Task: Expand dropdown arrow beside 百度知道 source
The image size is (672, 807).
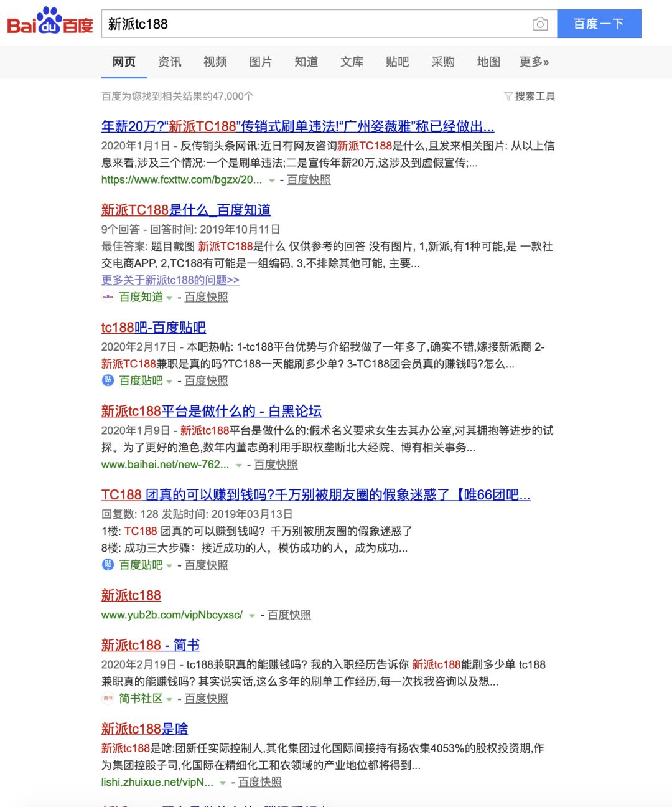Action: point(169,298)
